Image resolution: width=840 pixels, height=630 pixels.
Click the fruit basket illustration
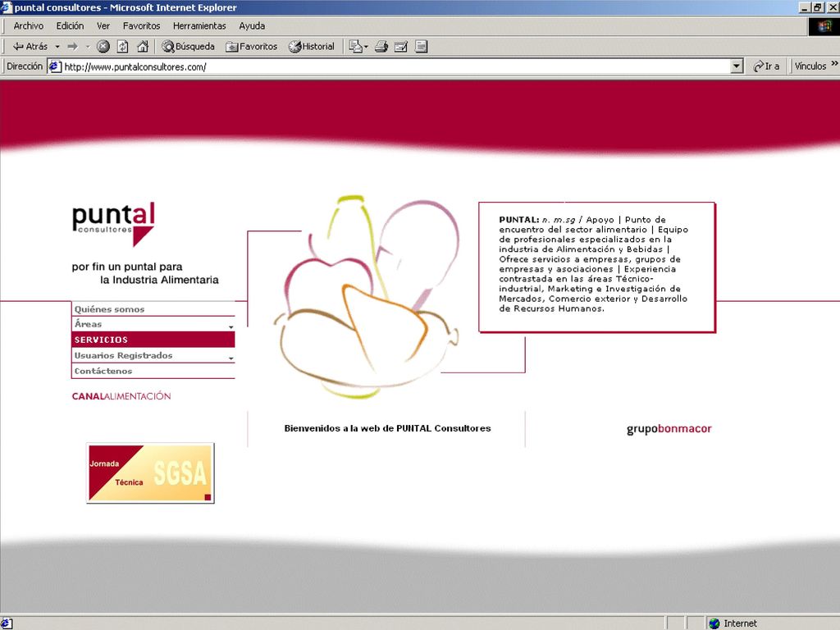pos(367,297)
